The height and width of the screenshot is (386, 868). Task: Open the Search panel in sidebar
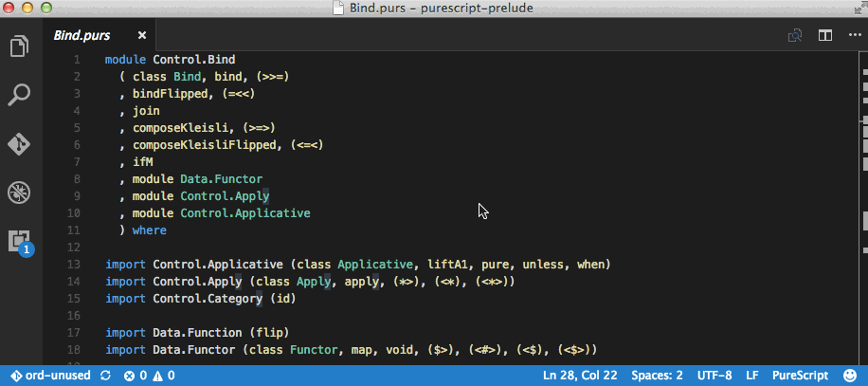19,96
